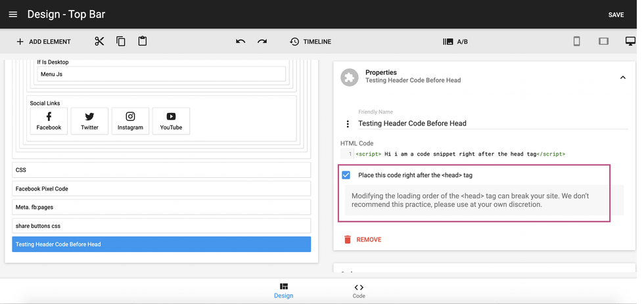The height and width of the screenshot is (304, 644).
Task: Click the clipboard paste icon
Action: point(143,41)
